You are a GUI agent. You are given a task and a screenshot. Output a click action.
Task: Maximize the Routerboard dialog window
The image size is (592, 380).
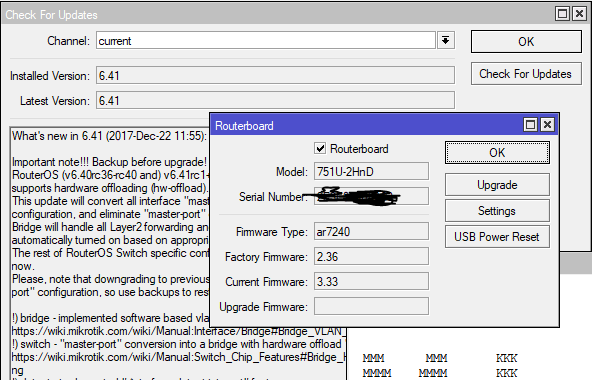click(530, 124)
